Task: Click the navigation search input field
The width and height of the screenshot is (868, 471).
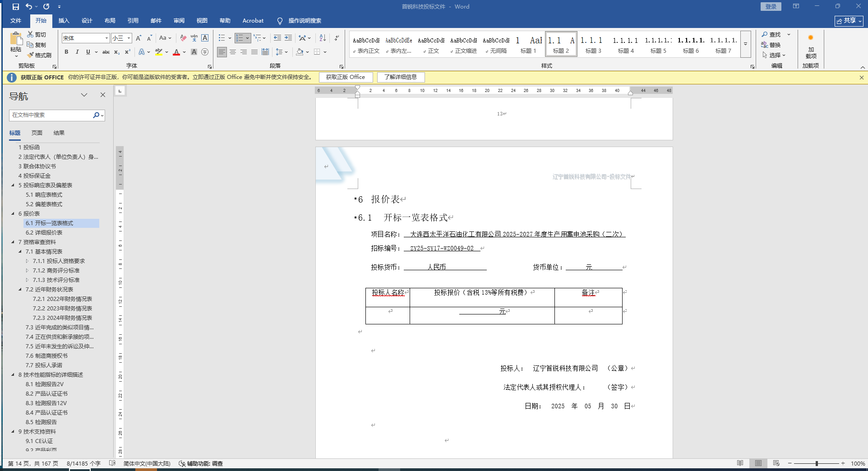Action: 51,115
